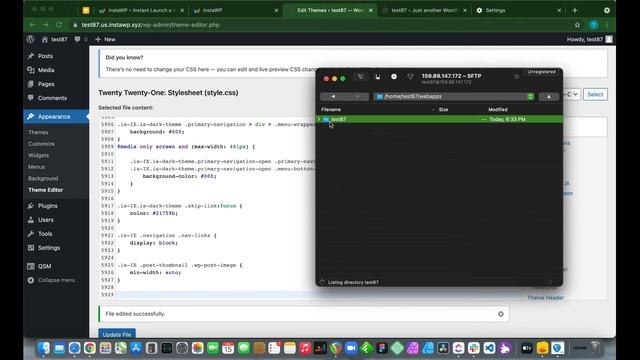Sort the file list by Size
Viewport: 640px width, 360px height.
(x=443, y=109)
